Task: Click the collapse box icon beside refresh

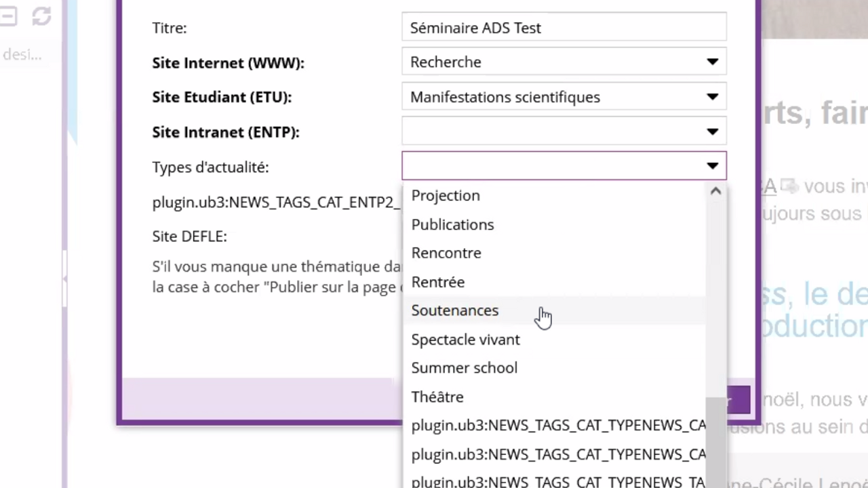Action: click(x=8, y=16)
